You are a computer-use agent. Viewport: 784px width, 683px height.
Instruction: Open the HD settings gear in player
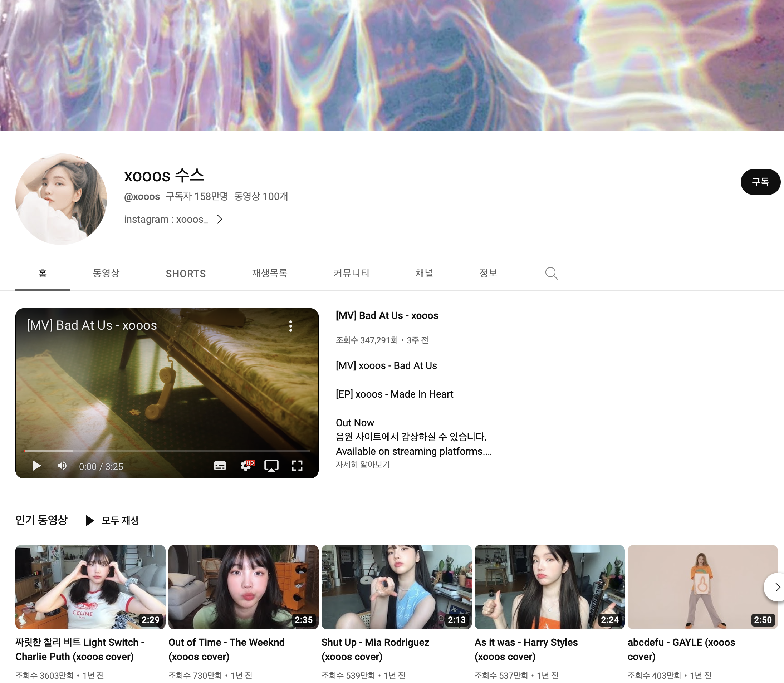coord(246,466)
